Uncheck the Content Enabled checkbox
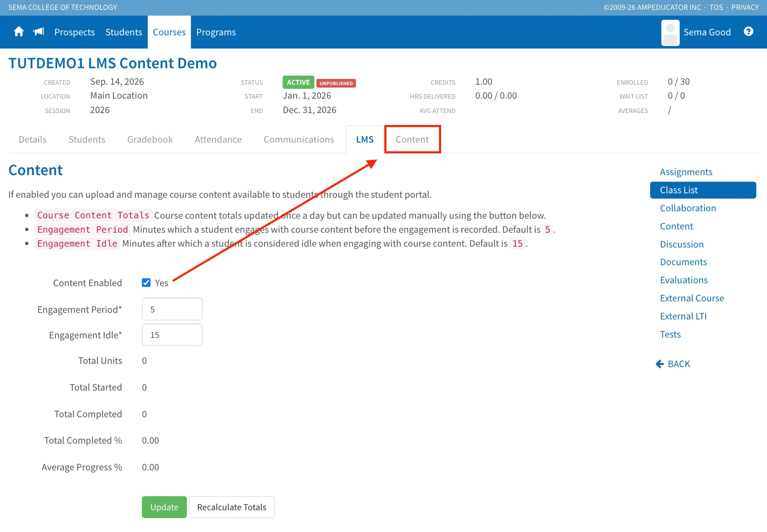This screenshot has height=532, width=767. tap(146, 282)
